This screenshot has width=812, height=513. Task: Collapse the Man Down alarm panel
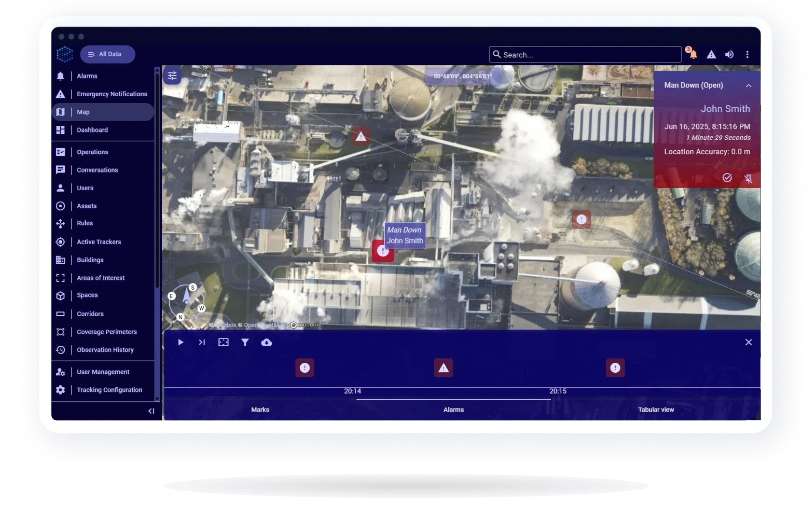coord(748,86)
